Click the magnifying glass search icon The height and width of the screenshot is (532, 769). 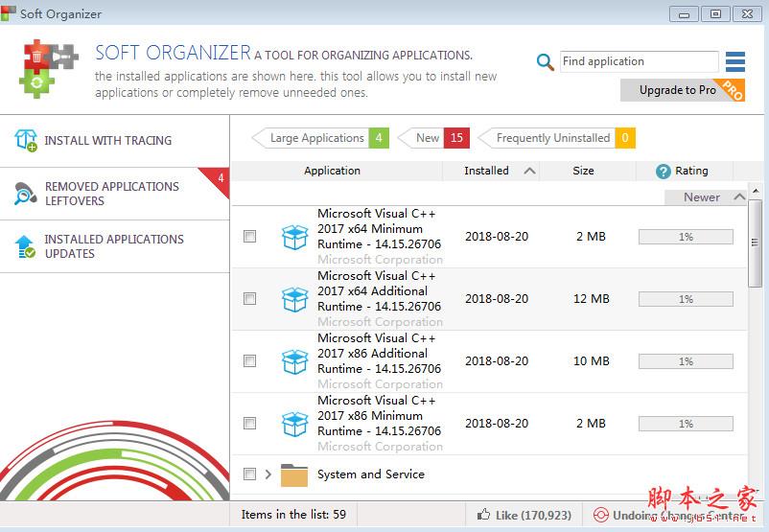point(545,61)
